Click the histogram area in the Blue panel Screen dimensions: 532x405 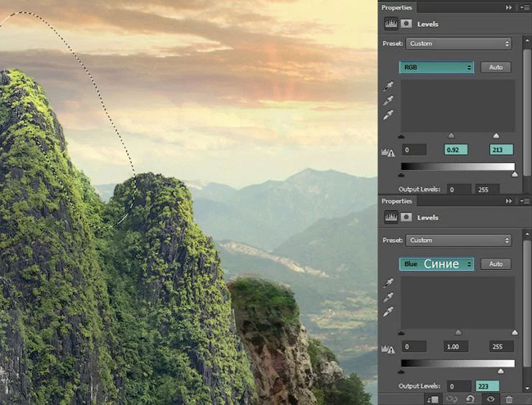(458, 303)
